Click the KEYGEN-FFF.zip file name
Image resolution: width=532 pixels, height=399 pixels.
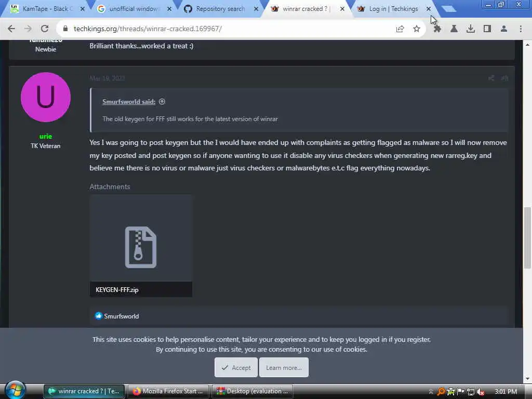[x=117, y=290]
